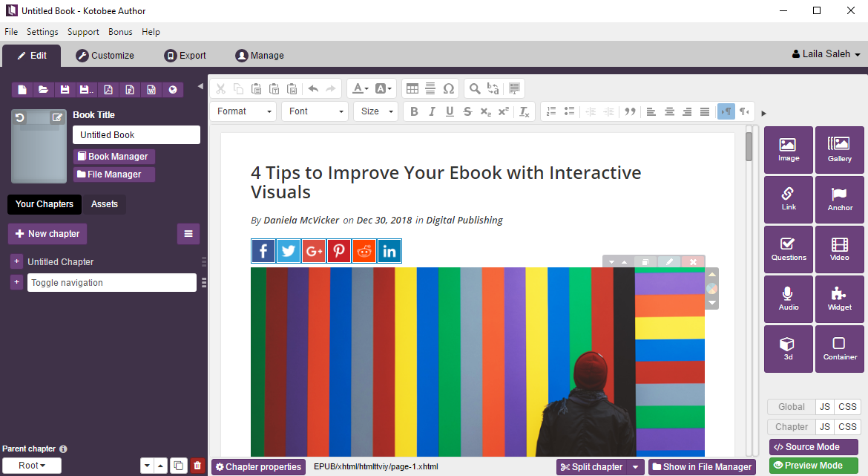
Task: Click the New chapter button
Action: [x=47, y=234]
